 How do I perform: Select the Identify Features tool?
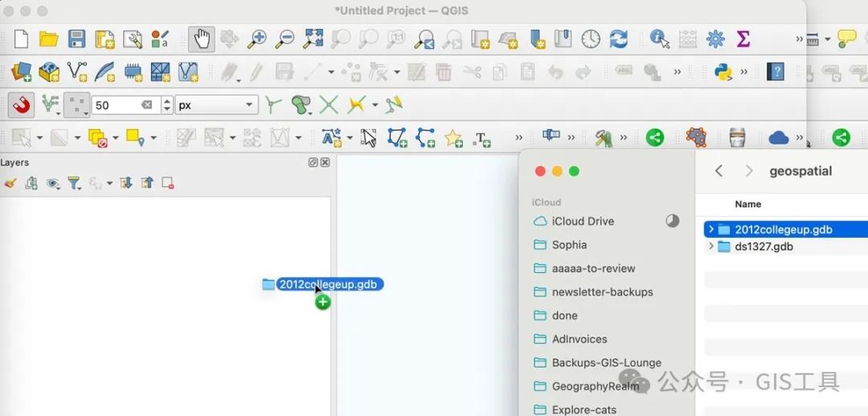[x=659, y=39]
